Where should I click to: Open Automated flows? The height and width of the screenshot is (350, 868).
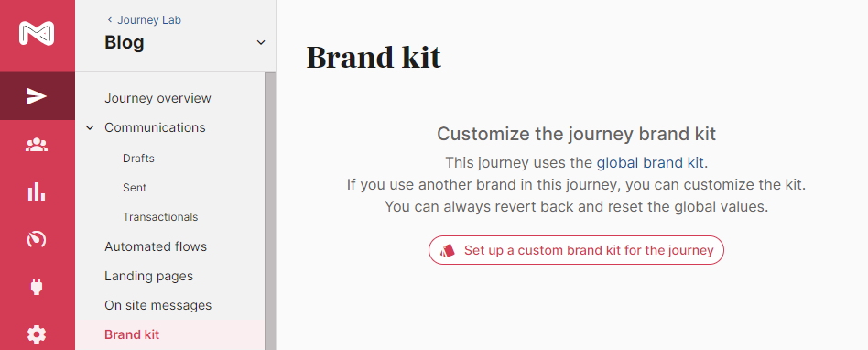(156, 246)
